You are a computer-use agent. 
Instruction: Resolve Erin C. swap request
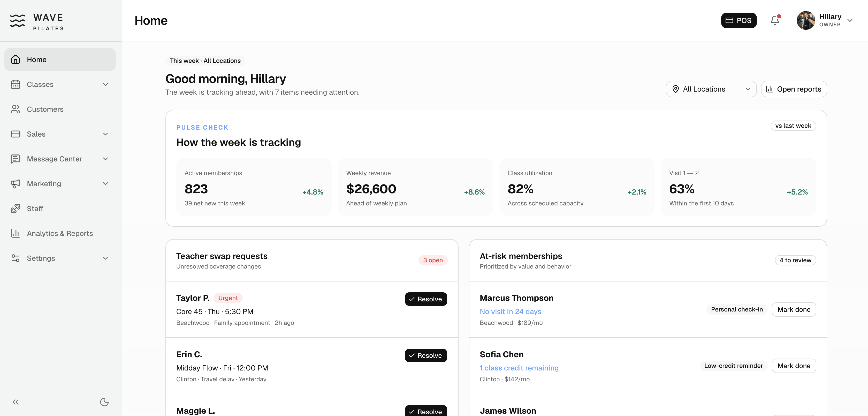[x=426, y=355]
